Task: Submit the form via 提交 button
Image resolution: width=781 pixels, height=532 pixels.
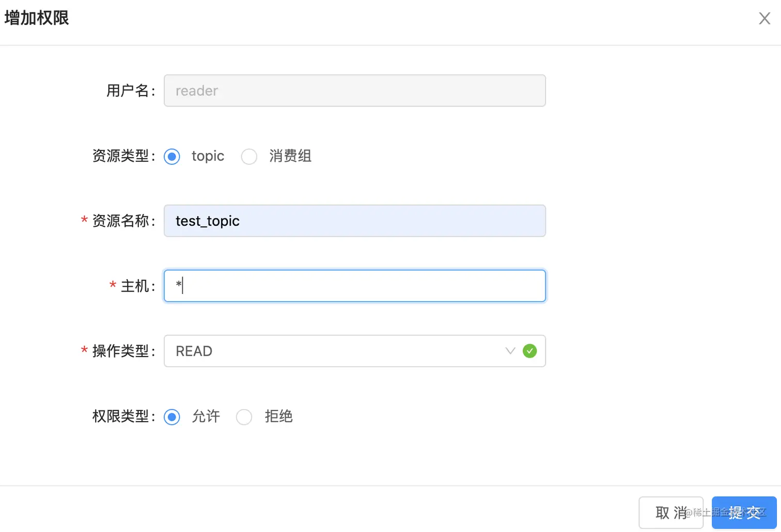Action: [744, 512]
